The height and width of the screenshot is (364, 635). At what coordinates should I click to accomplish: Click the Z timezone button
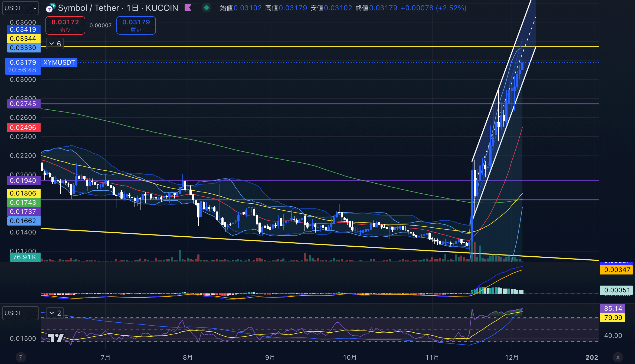21,357
